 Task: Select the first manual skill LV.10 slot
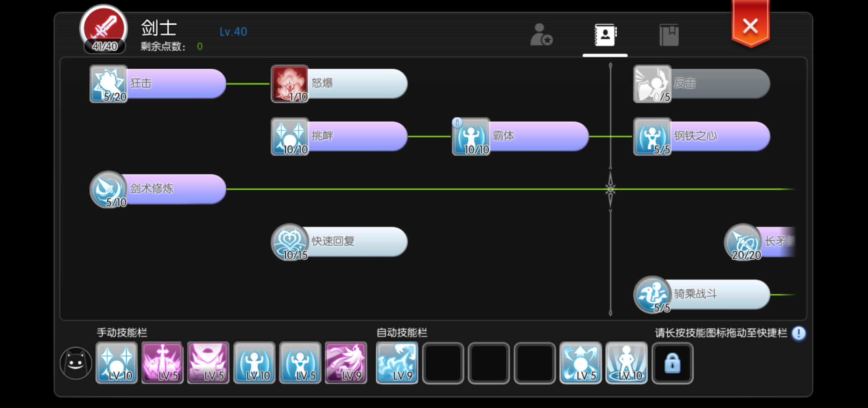(116, 363)
